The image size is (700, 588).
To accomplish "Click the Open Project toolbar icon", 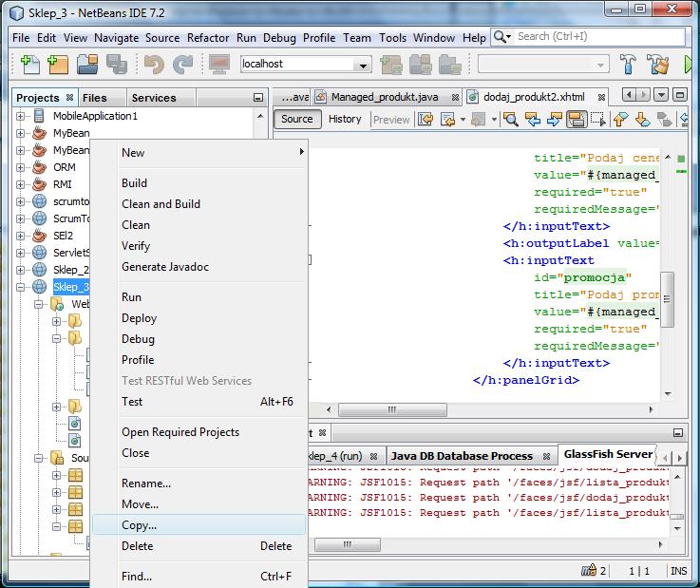I will click(x=87, y=65).
